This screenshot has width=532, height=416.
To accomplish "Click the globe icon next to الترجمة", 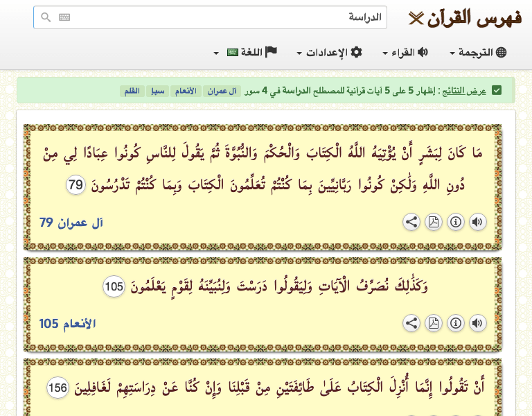I will (501, 52).
